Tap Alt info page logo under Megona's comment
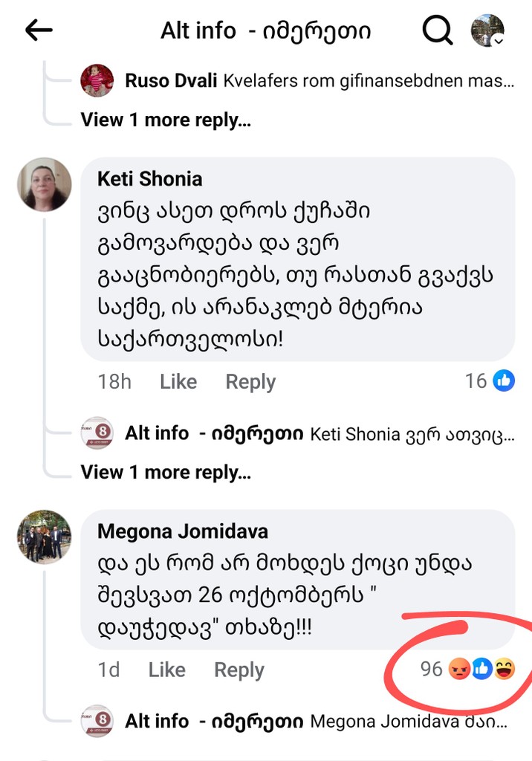Image resolution: width=532 pixels, height=761 pixels. pyautogui.click(x=97, y=720)
